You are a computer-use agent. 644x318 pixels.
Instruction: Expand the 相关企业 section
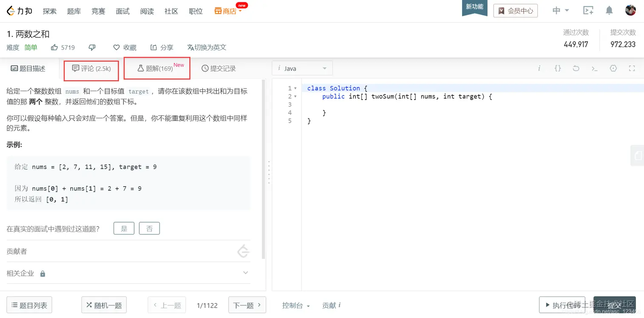(x=245, y=273)
